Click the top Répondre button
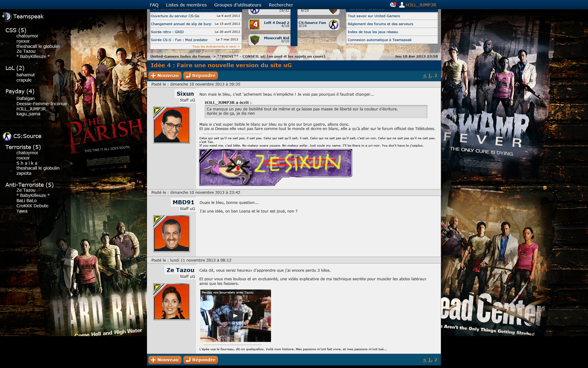 201,75
